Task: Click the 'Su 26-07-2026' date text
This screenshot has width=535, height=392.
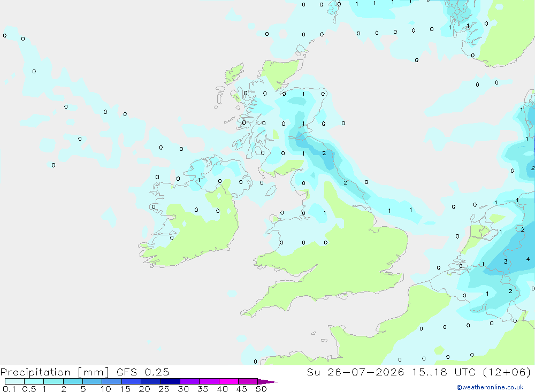Action: pos(356,372)
